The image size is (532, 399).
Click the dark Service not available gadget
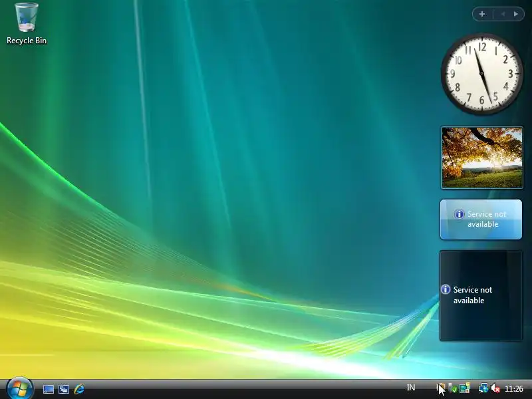tap(481, 295)
